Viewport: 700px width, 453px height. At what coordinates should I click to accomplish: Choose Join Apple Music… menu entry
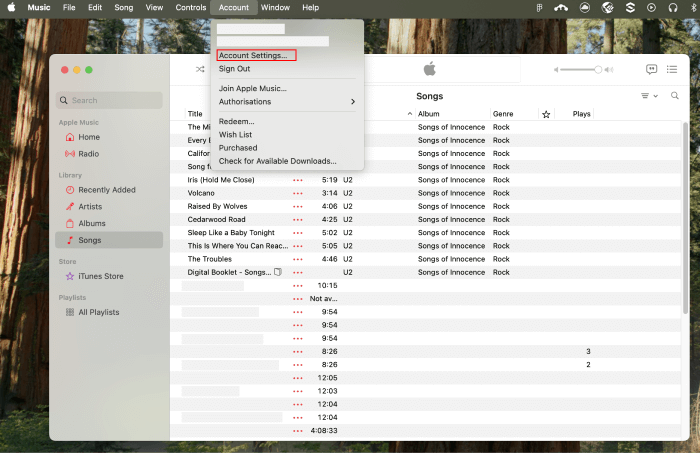[253, 88]
